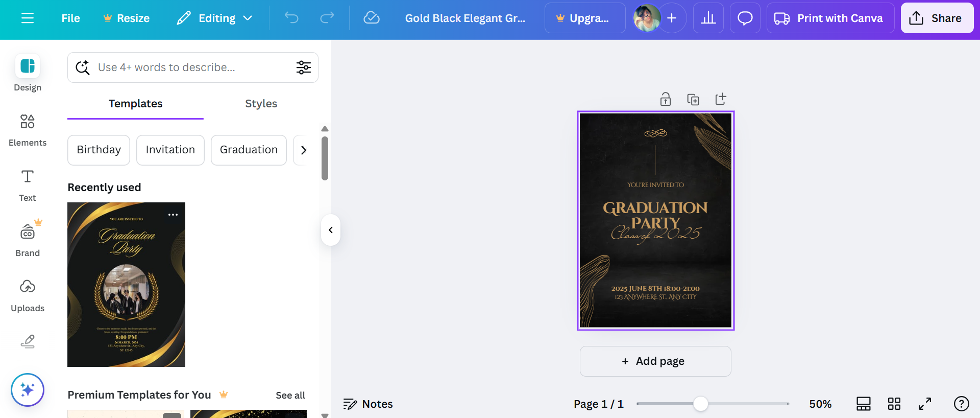Open the three-dot menu on recent template

point(173,215)
